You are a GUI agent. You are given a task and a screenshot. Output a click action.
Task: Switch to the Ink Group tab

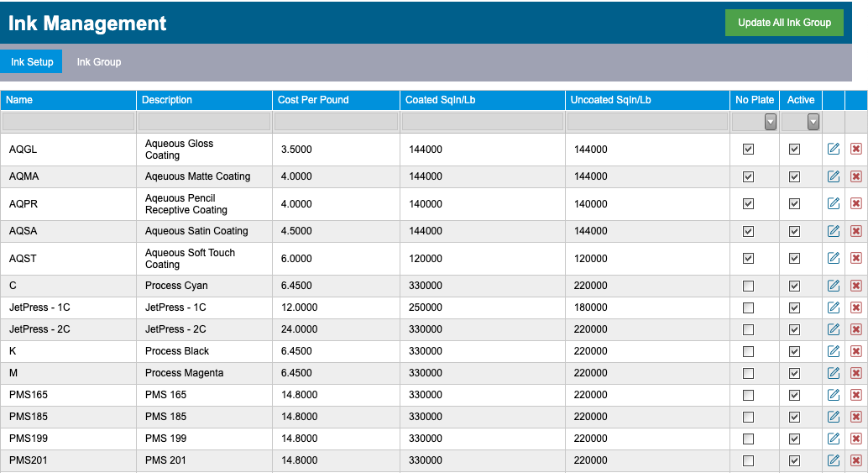(x=99, y=62)
